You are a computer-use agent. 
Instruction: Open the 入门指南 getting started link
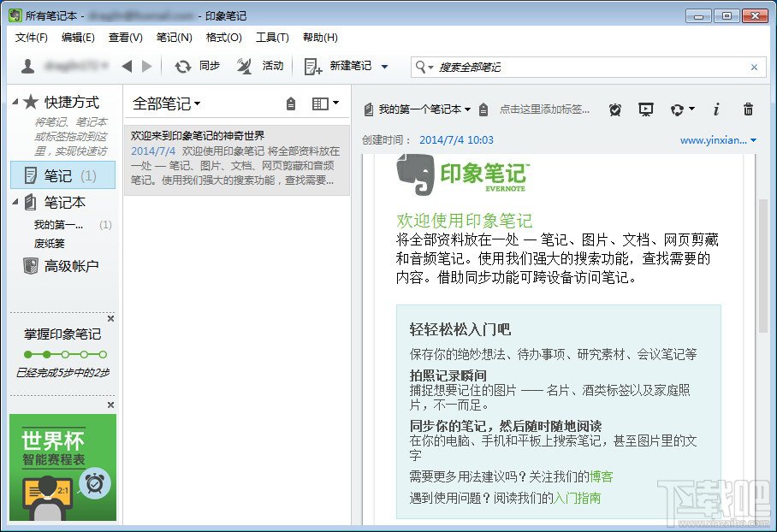tap(578, 498)
